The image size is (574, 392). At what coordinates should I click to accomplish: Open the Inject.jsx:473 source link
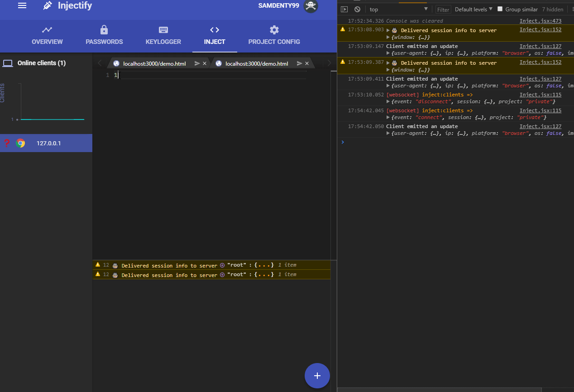(541, 21)
